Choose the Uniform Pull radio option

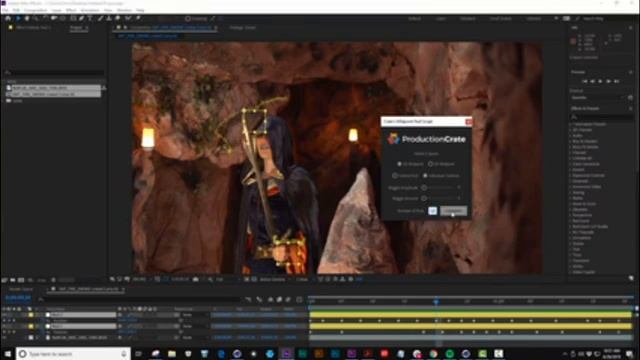click(395, 176)
